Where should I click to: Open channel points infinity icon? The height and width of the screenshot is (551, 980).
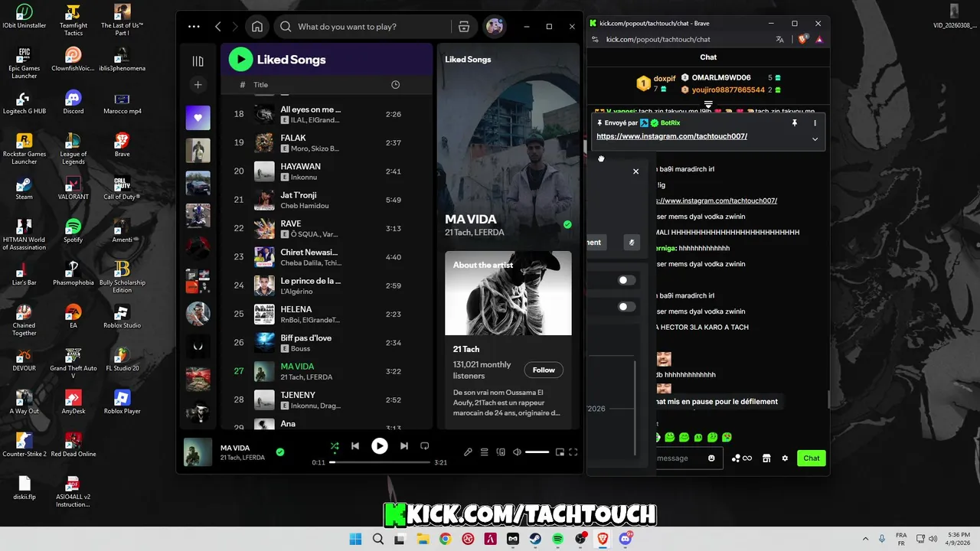747,458
